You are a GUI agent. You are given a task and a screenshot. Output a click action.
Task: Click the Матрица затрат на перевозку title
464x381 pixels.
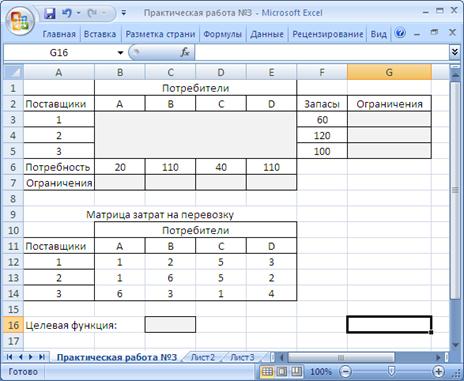click(160, 215)
